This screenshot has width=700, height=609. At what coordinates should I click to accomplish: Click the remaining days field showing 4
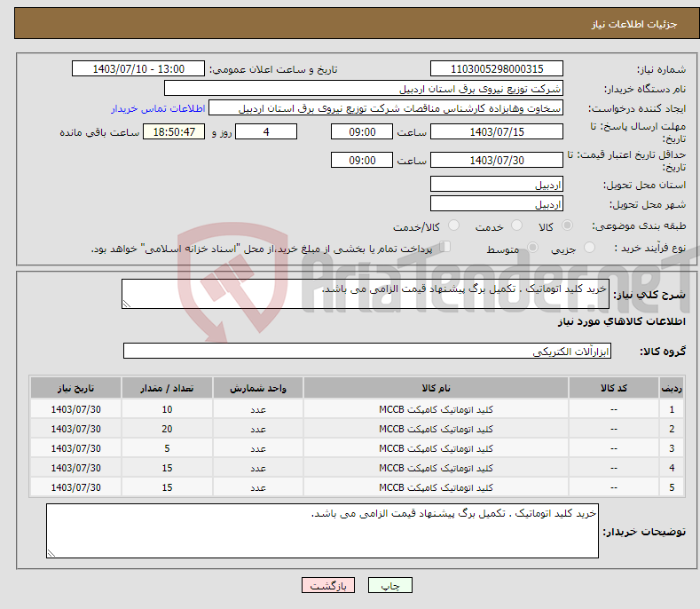266,131
